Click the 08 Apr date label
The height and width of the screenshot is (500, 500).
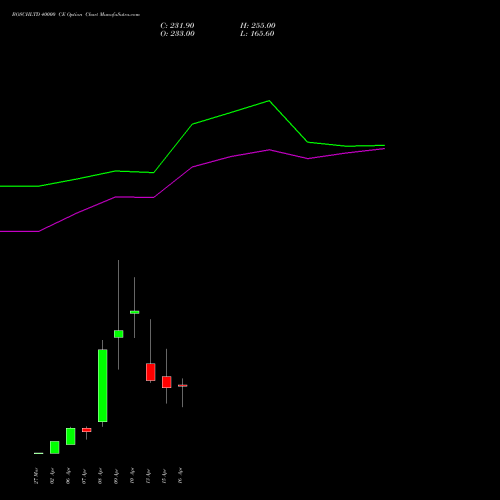[x=100, y=476]
